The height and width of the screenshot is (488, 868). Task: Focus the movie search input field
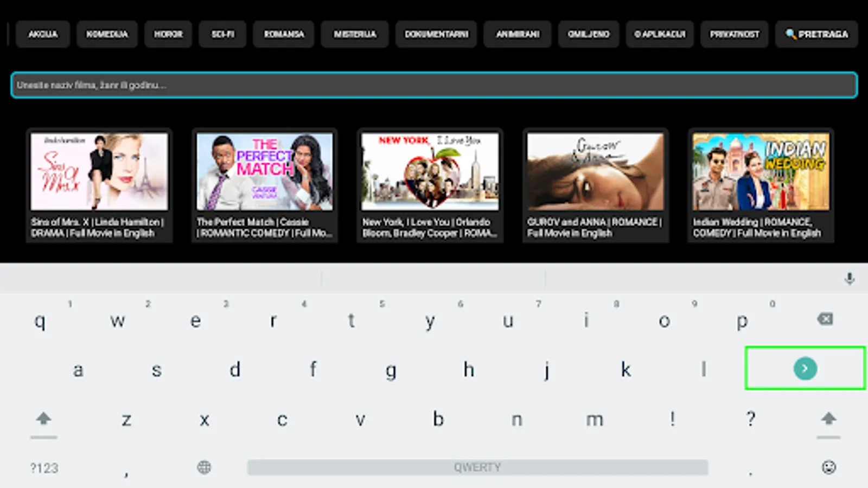click(434, 85)
